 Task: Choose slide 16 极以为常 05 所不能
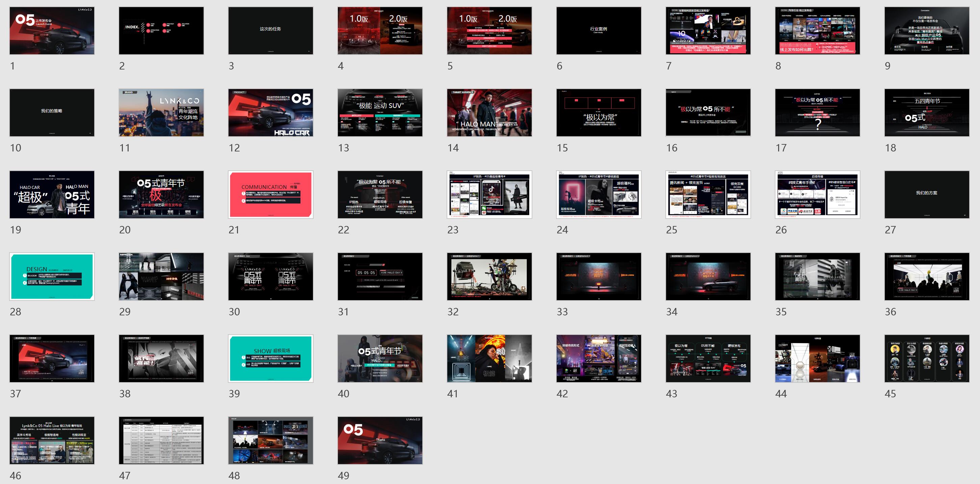click(x=708, y=113)
